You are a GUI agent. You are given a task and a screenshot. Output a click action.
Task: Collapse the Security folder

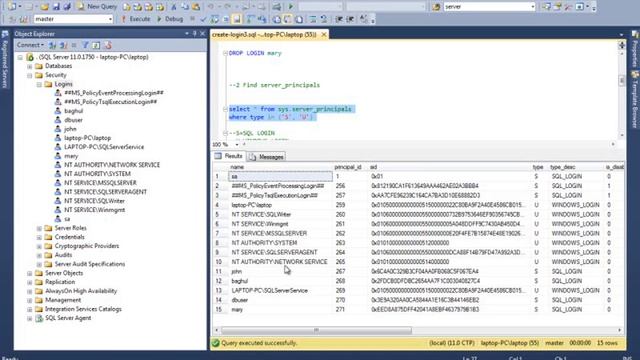tap(30, 75)
